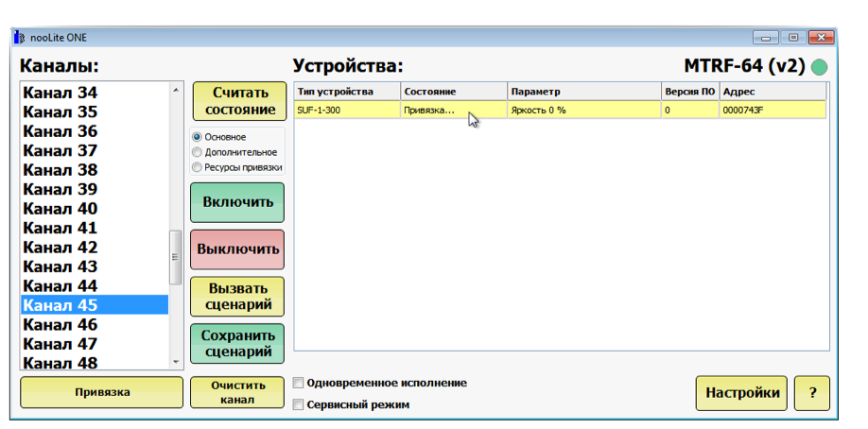
Task: Enable the Одновременное исполнение checkbox
Action: point(299,383)
